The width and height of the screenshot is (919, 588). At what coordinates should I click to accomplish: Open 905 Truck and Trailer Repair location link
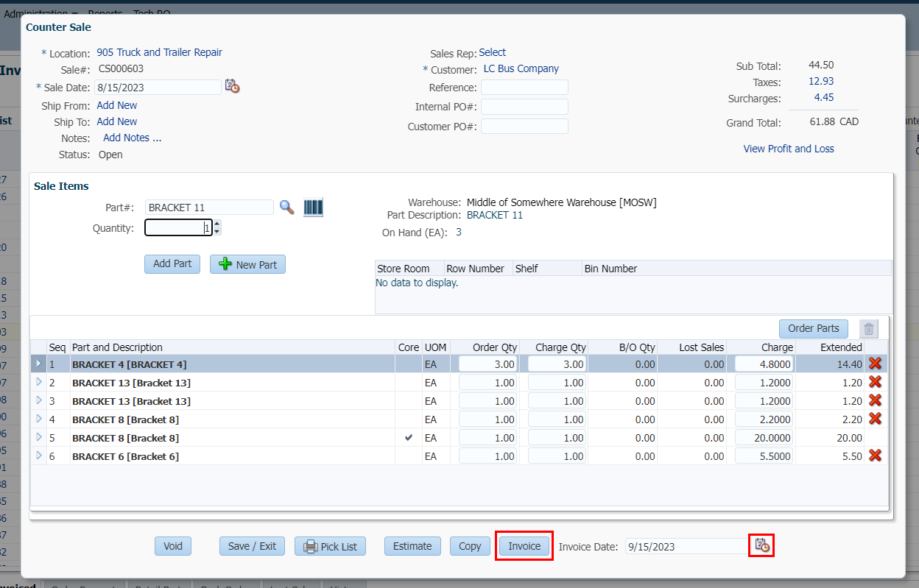(x=159, y=52)
